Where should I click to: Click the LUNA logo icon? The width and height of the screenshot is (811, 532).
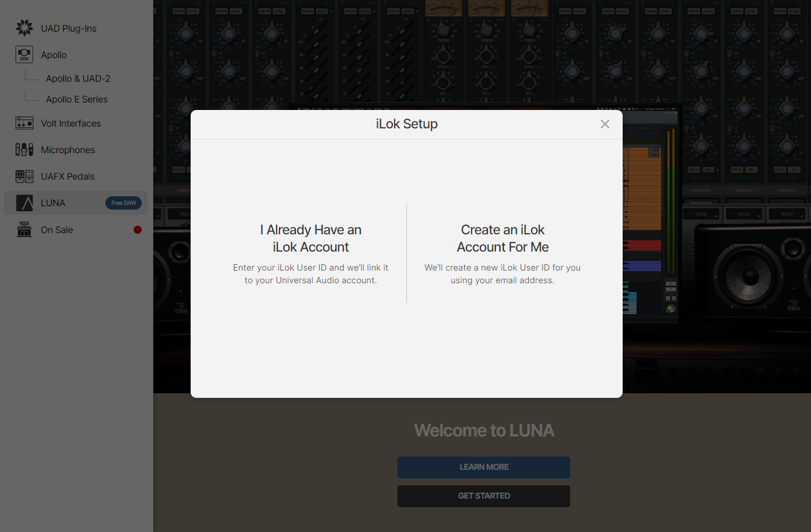pyautogui.click(x=24, y=203)
